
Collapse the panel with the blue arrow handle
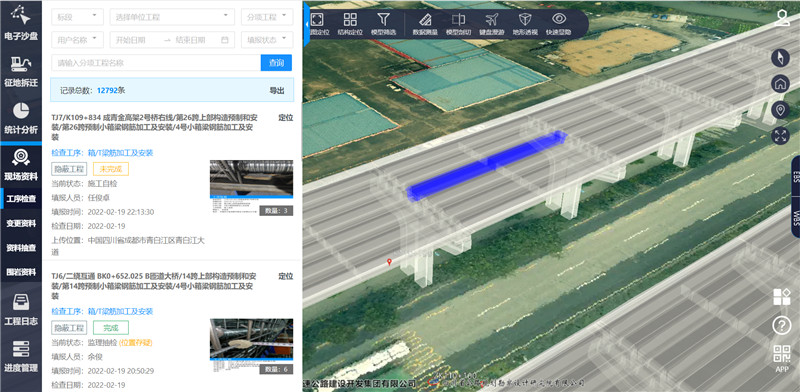(x=306, y=24)
